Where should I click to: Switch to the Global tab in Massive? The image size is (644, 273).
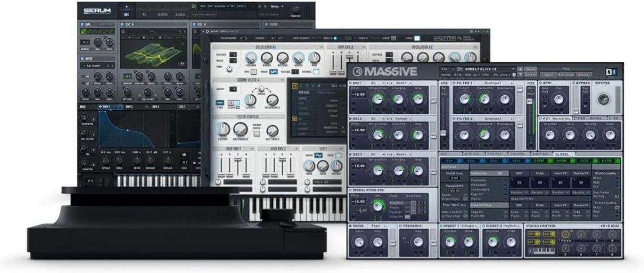click(560, 154)
